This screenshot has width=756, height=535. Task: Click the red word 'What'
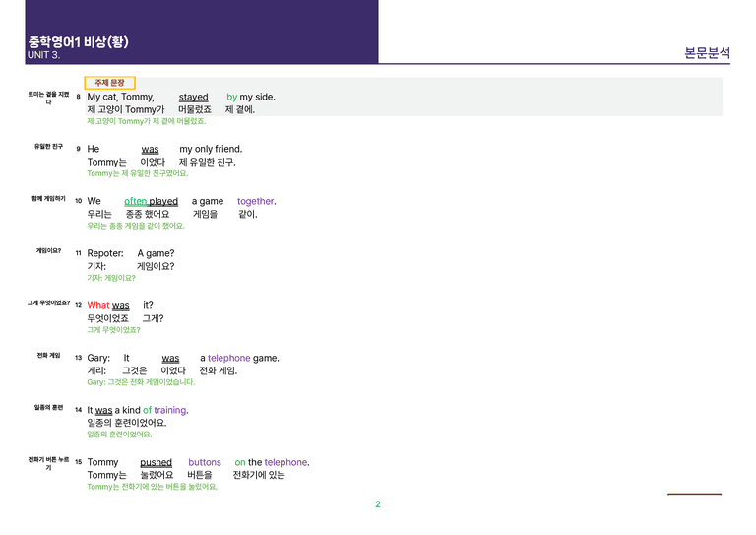(x=98, y=305)
